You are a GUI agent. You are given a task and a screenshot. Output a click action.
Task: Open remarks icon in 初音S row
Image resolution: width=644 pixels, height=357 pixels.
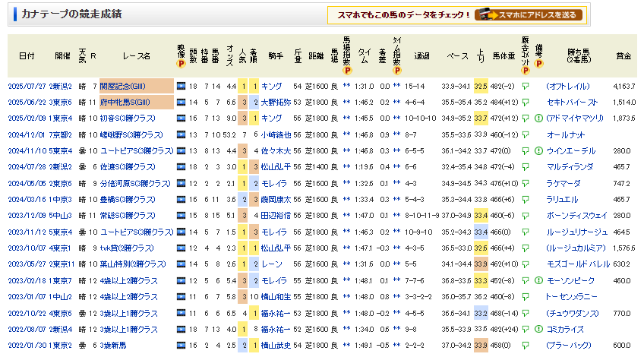coord(538,118)
